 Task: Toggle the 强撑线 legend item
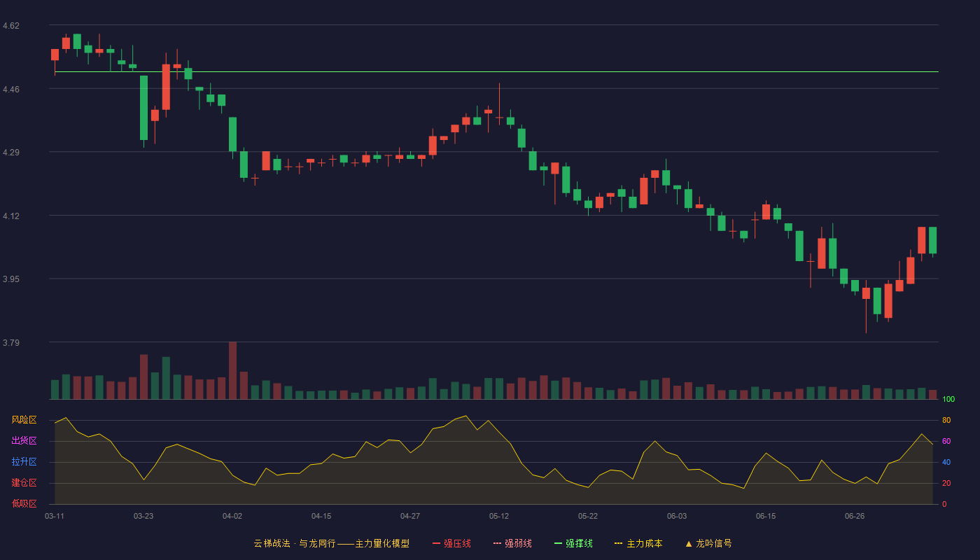coord(573,543)
